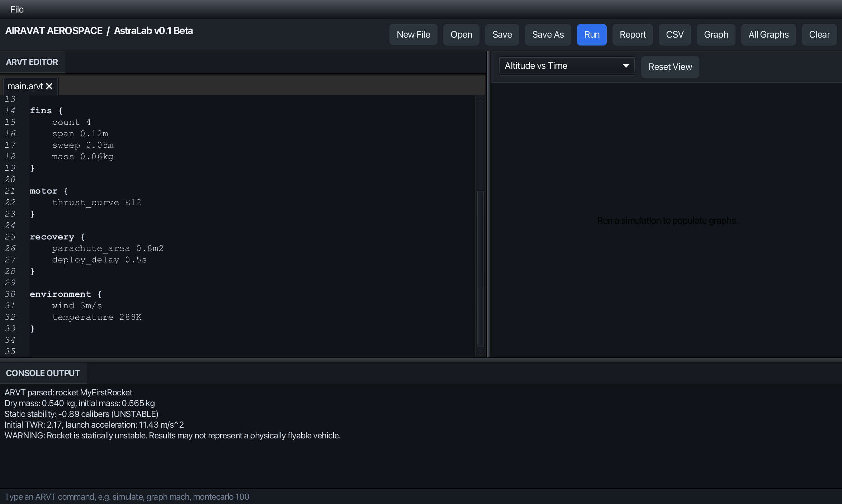
Task: Click the editor scrollbar up arrow
Action: point(480,100)
